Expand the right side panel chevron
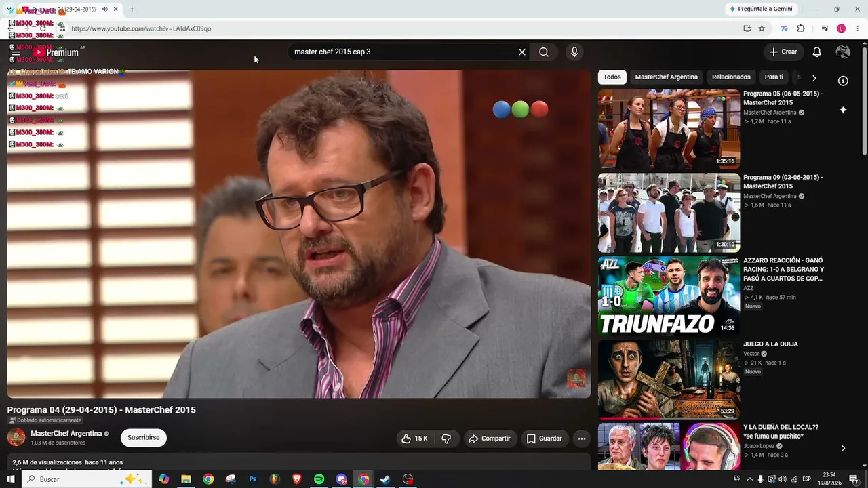Image resolution: width=868 pixels, height=488 pixels. [843, 448]
